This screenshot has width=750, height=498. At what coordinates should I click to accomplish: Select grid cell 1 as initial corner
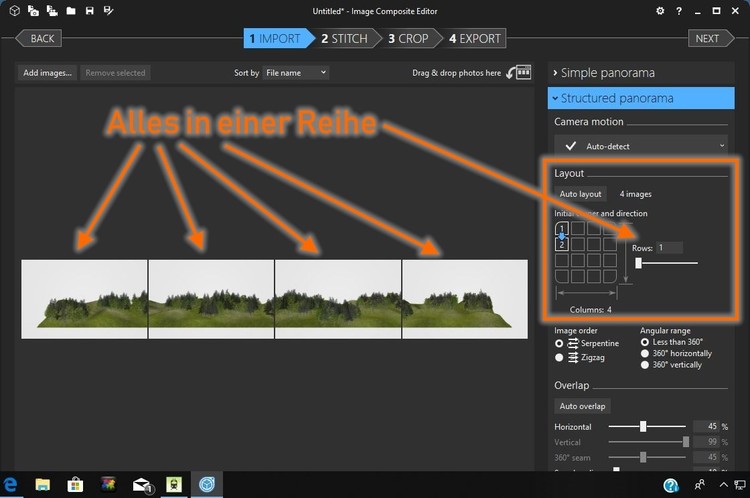tap(562, 228)
